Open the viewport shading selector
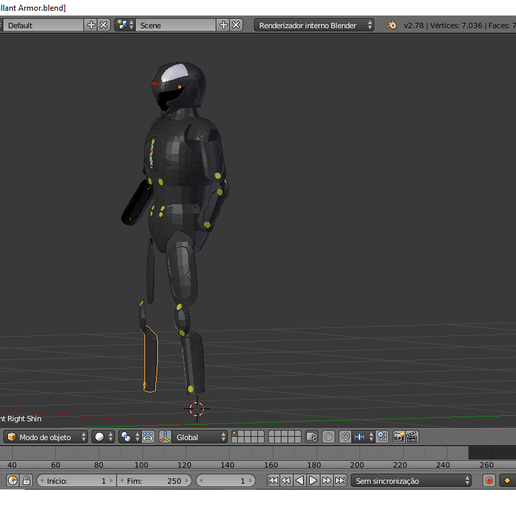516x516 pixels. click(x=103, y=437)
